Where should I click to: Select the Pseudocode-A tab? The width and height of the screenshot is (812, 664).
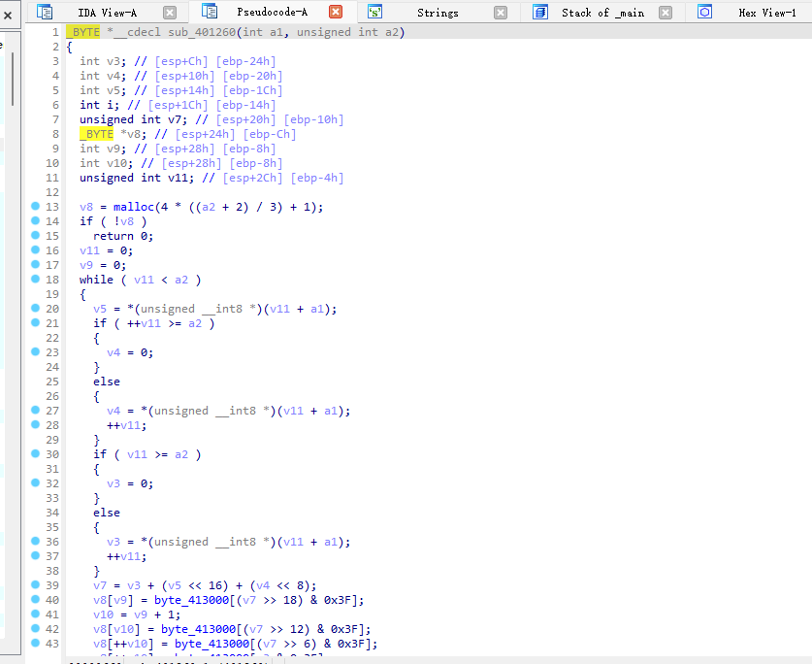[x=272, y=12]
